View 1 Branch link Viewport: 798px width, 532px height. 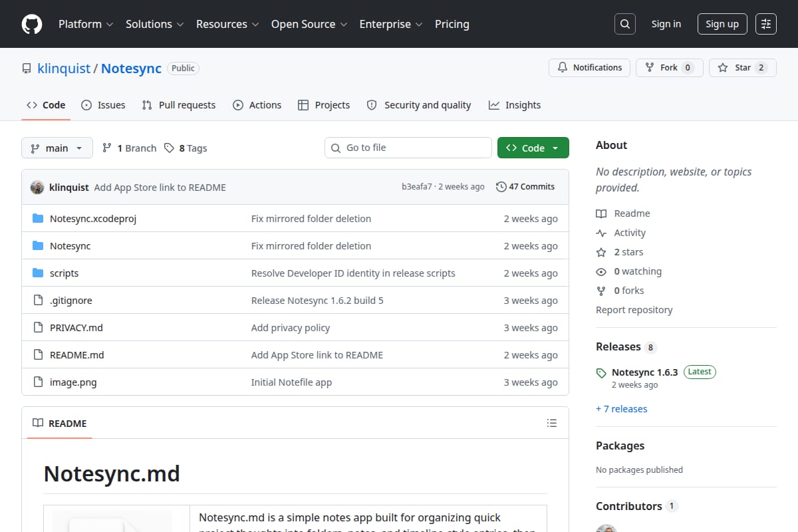click(129, 148)
